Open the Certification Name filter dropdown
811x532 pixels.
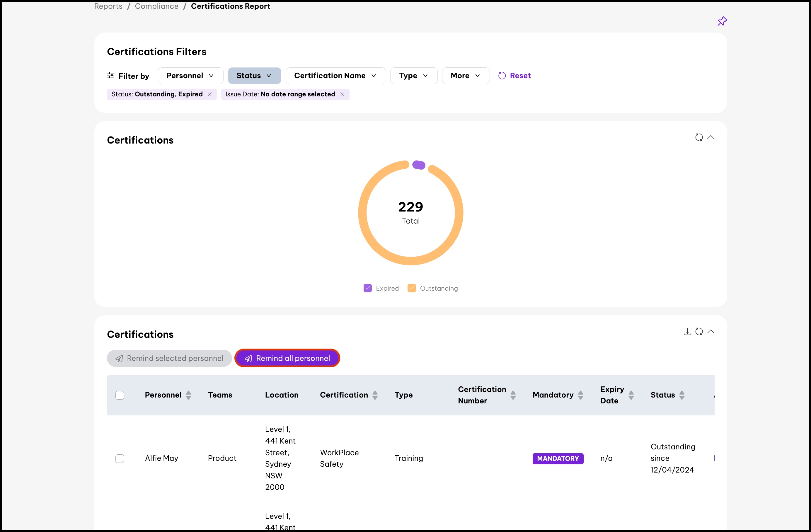pos(335,76)
